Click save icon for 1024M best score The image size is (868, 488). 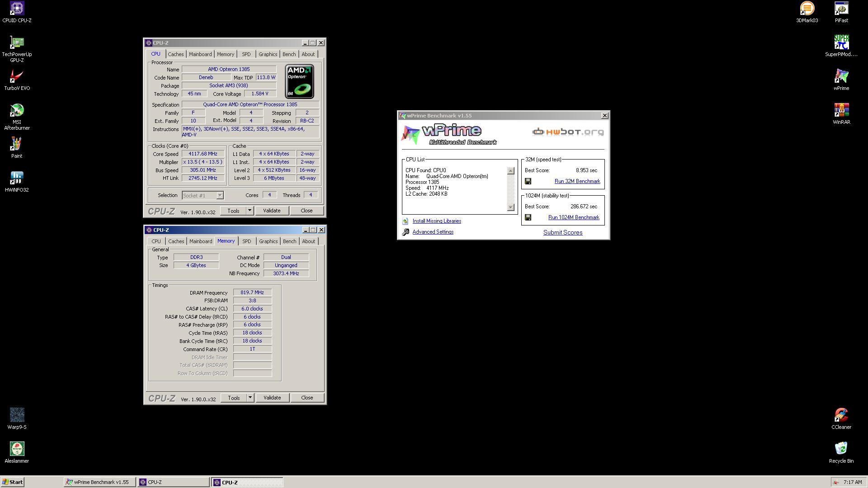click(528, 217)
